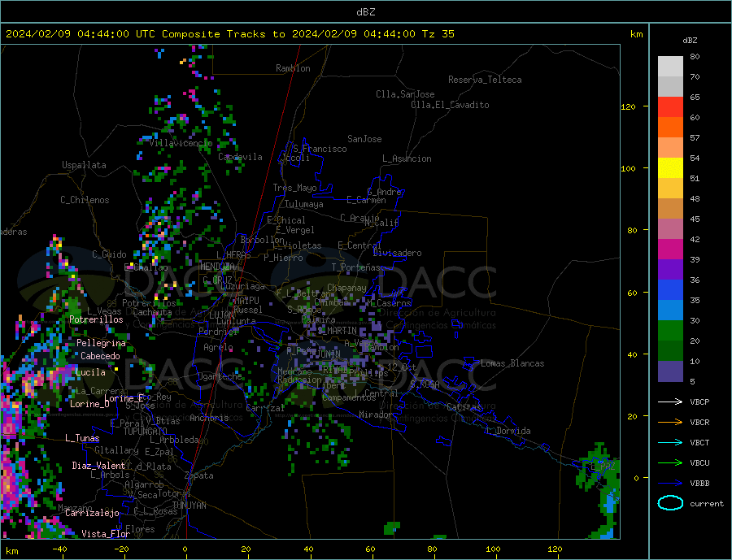
Task: Click the white Pellegrina station label
Action: (101, 343)
